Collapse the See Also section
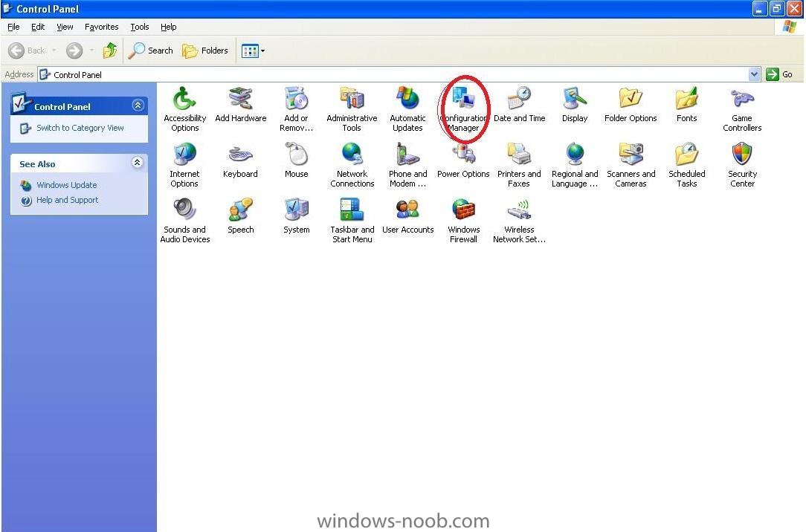 (137, 163)
